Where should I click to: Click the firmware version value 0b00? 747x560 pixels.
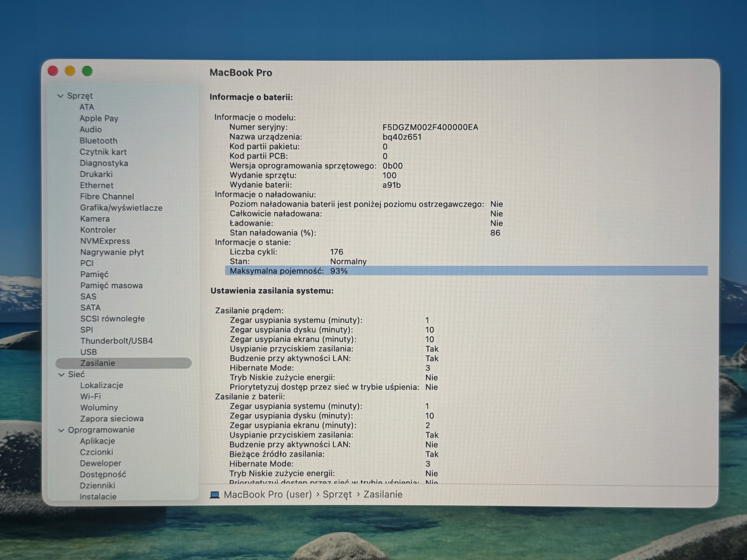point(392,166)
